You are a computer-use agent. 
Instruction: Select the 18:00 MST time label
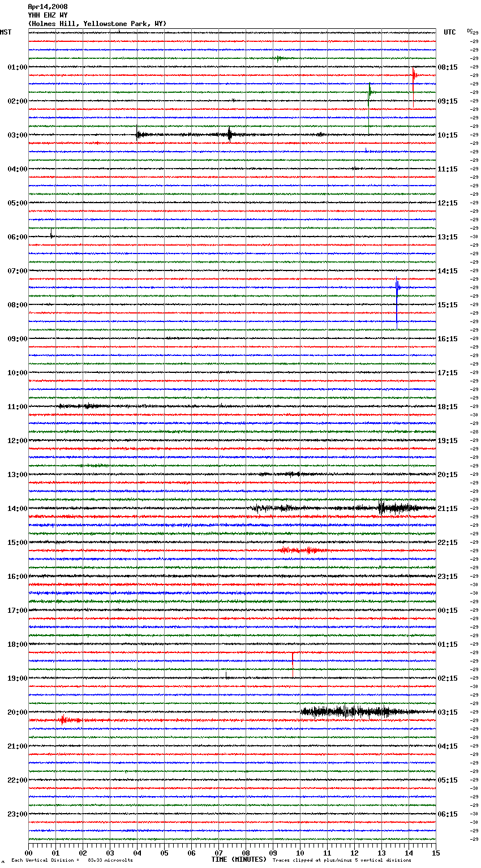tap(17, 644)
